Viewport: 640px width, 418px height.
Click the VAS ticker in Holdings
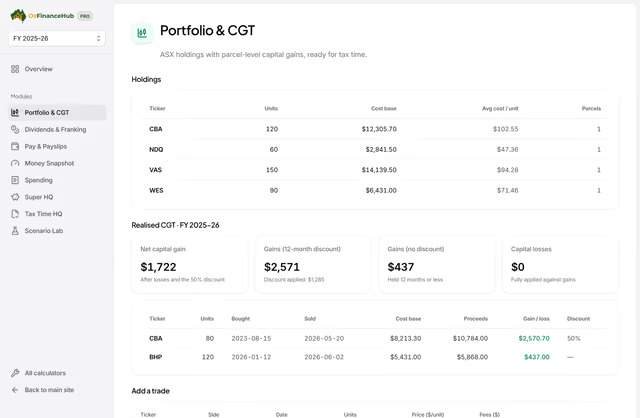(x=156, y=170)
